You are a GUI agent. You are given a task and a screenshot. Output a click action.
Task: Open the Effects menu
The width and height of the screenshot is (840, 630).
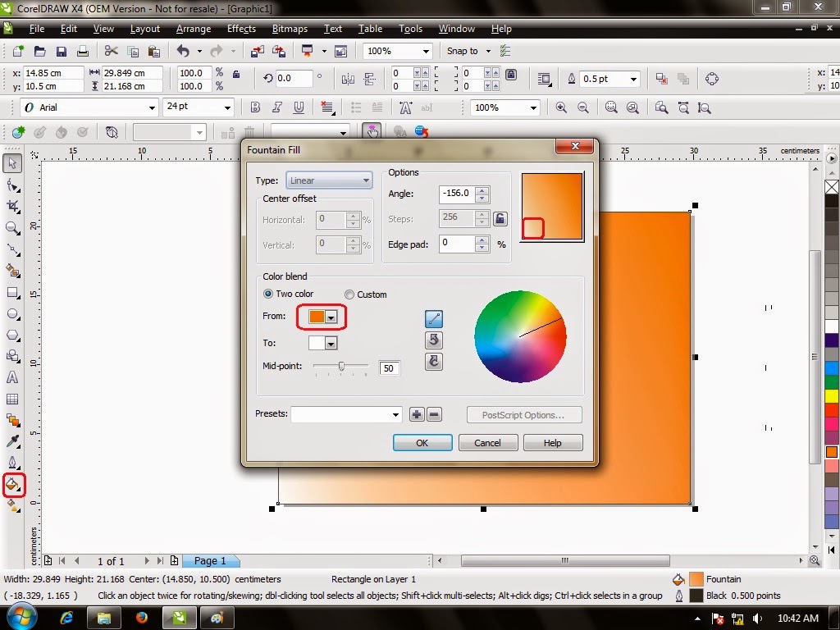coord(241,29)
